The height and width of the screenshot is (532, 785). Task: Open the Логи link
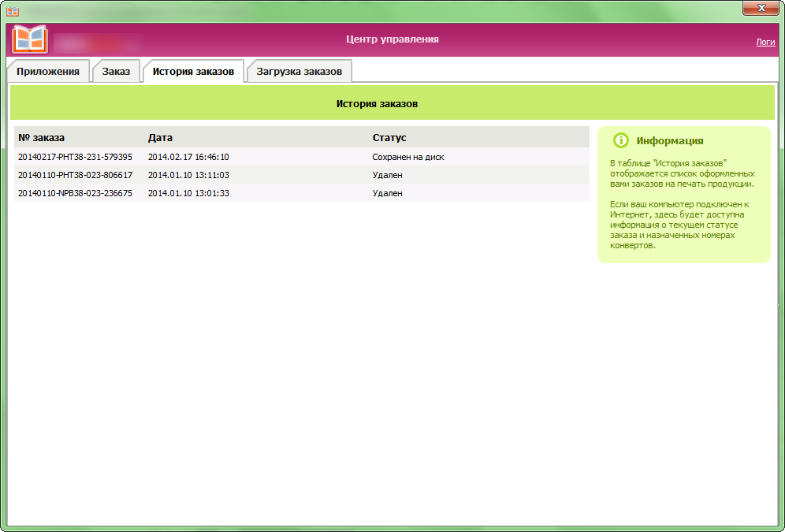pyautogui.click(x=765, y=42)
